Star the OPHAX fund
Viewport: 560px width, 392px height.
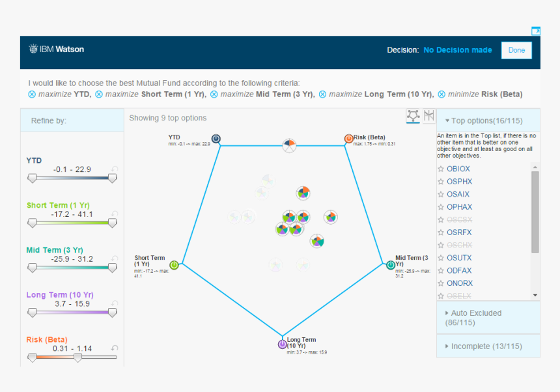(441, 207)
